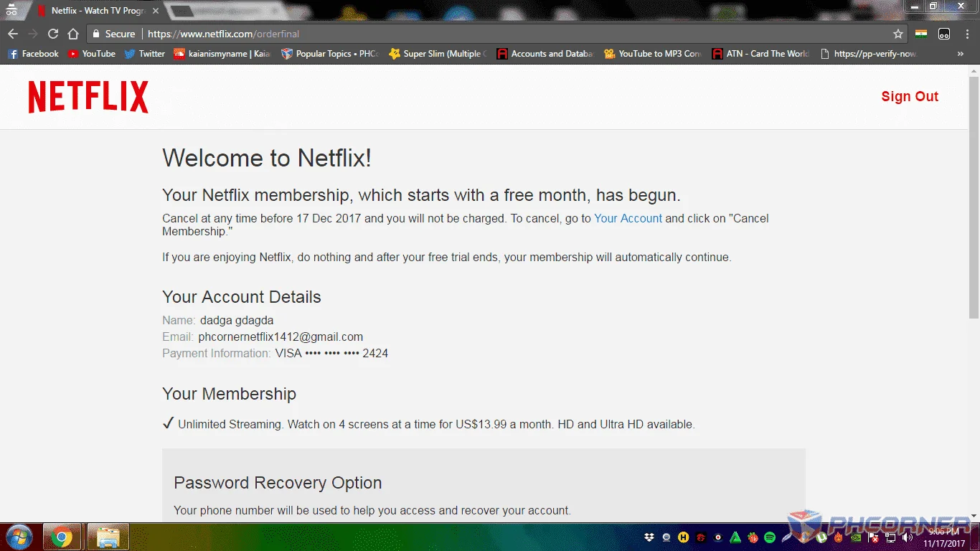Click the Sign Out link
Screen dimensions: 980x551
coord(910,97)
